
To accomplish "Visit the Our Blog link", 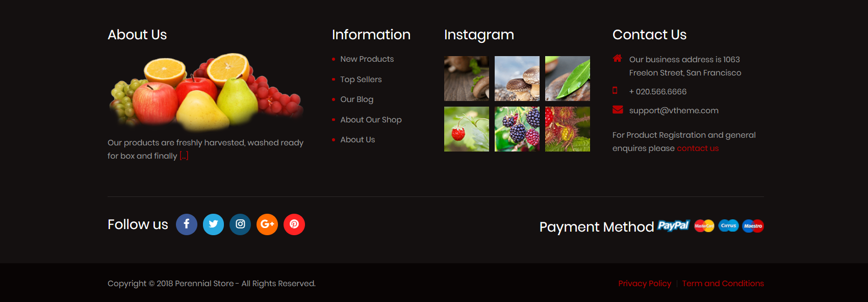I will point(357,99).
